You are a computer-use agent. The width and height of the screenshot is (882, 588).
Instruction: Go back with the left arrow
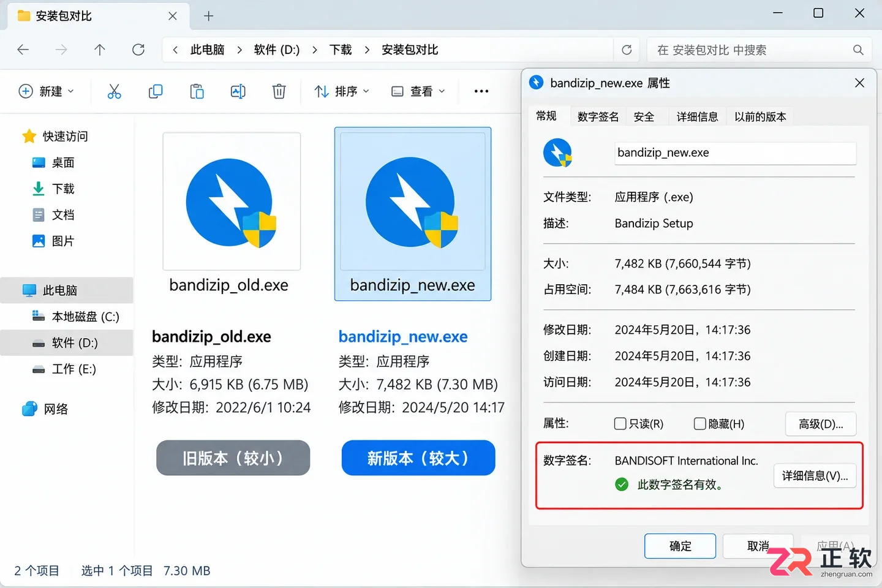[x=23, y=50]
